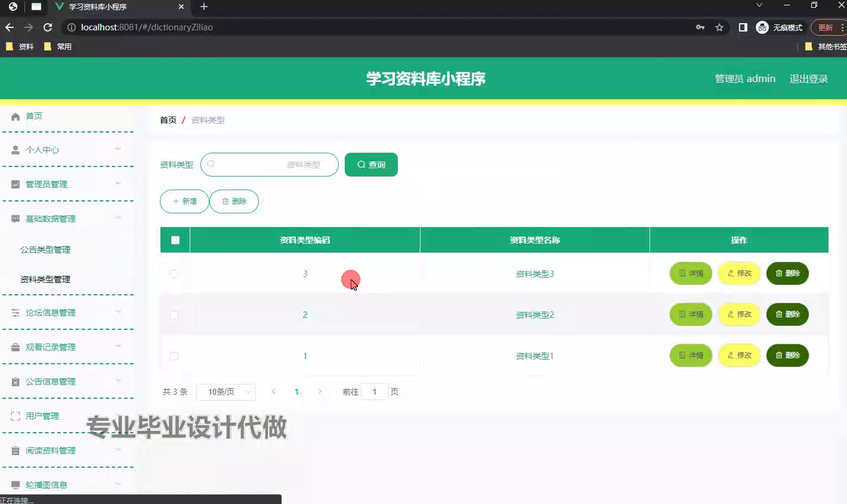Open the 10条/页 page size dropdown
The image size is (847, 504).
[226, 392]
